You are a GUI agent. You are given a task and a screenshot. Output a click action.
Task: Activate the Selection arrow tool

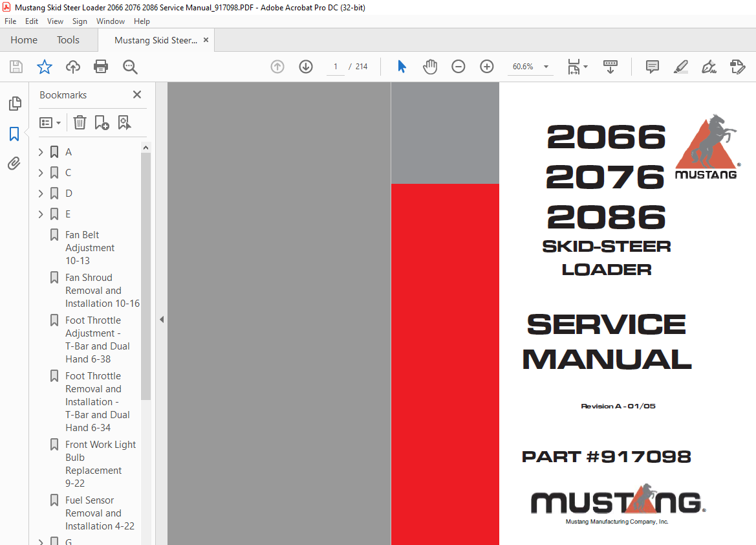(x=402, y=67)
